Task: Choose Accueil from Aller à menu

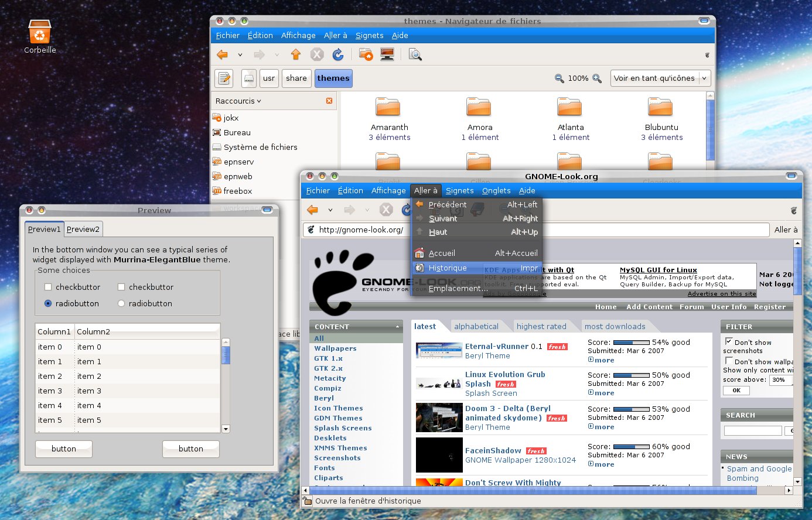Action: click(x=476, y=254)
